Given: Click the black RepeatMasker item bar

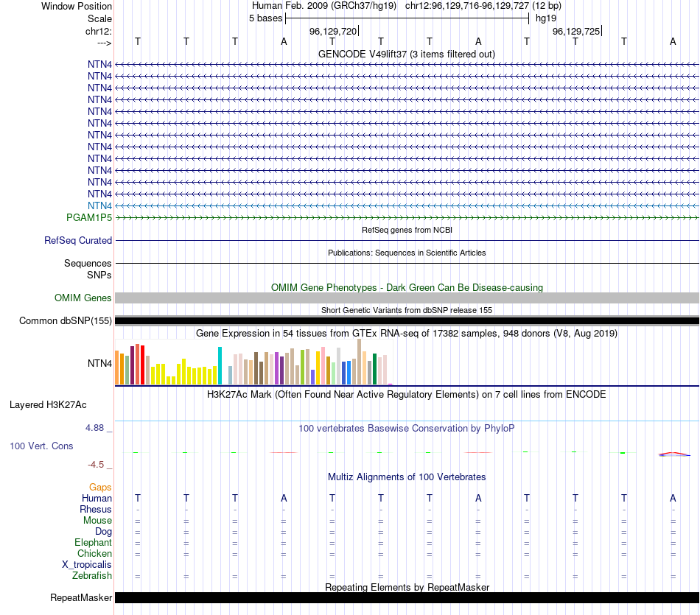Looking at the screenshot, I should coord(407,597).
